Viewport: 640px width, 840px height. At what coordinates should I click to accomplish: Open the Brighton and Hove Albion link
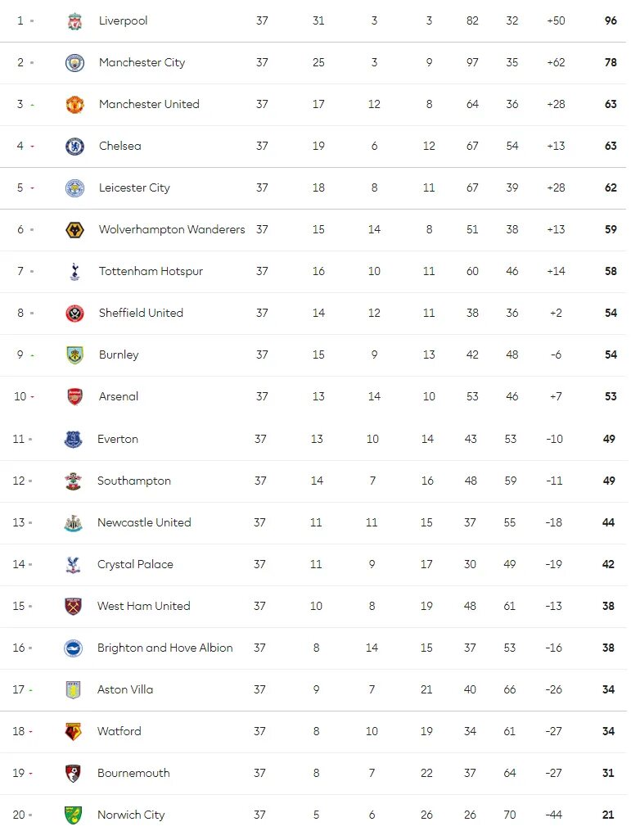pyautogui.click(x=165, y=648)
